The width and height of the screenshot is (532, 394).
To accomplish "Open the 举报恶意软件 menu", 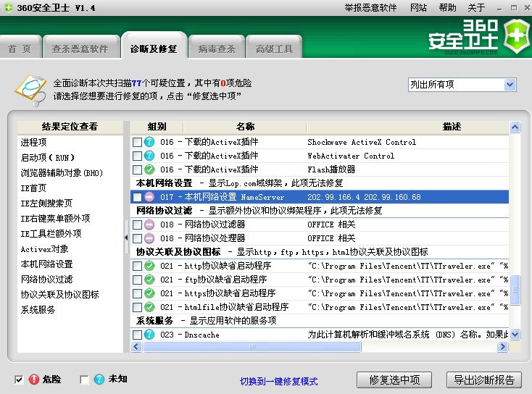I will (x=370, y=7).
